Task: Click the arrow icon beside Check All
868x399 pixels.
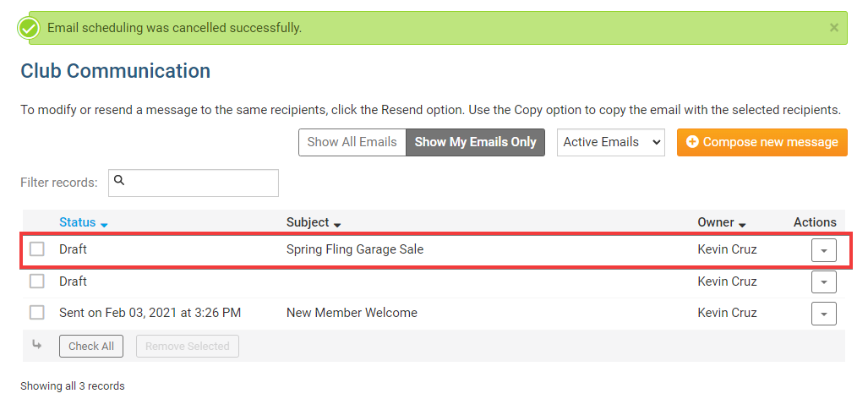Action: point(36,345)
